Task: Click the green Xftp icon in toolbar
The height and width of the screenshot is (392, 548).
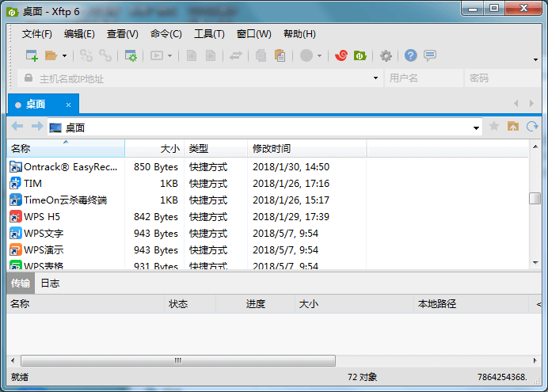Action: tap(360, 55)
